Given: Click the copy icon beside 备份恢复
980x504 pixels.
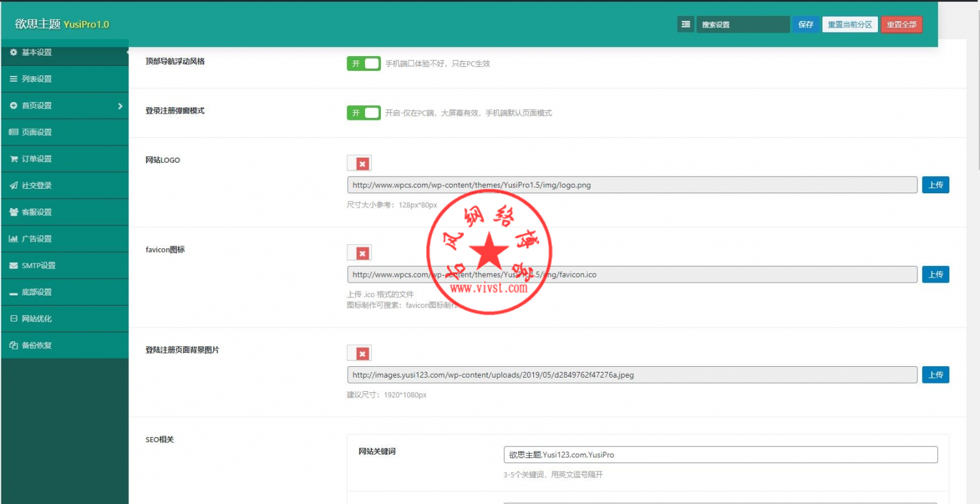Looking at the screenshot, I should 13,345.
